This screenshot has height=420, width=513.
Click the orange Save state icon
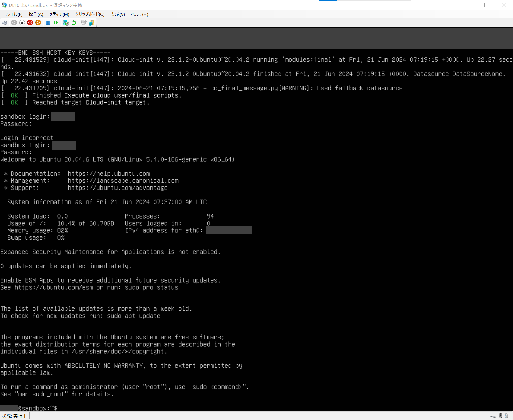click(x=38, y=23)
